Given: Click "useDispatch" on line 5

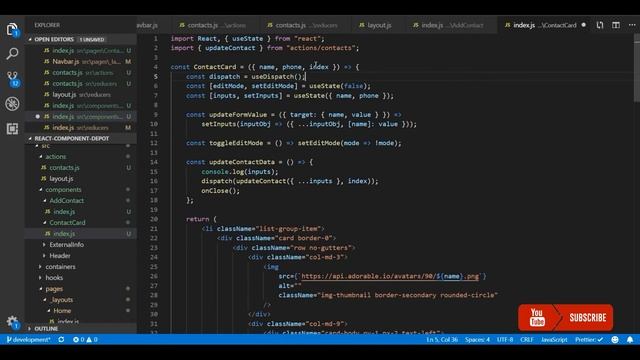Looking at the screenshot, I should point(274,76).
